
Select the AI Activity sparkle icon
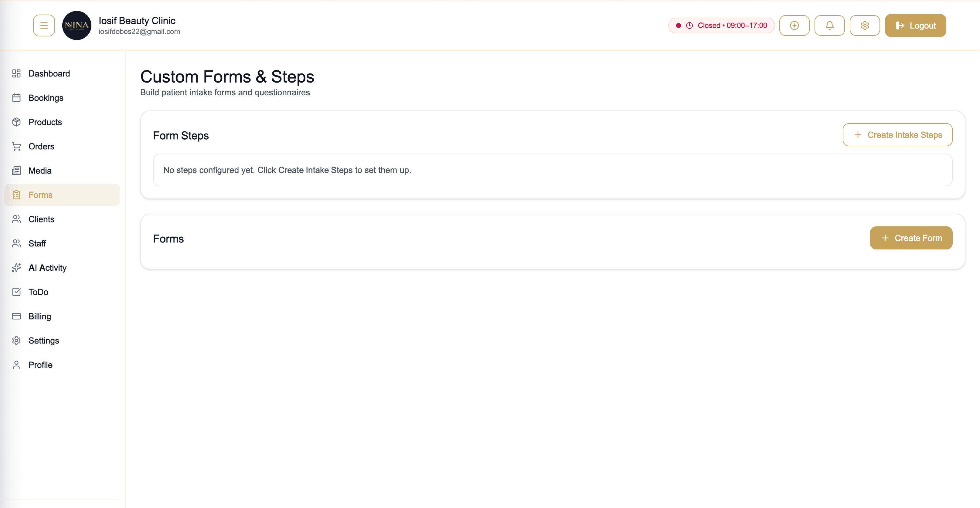(x=17, y=268)
